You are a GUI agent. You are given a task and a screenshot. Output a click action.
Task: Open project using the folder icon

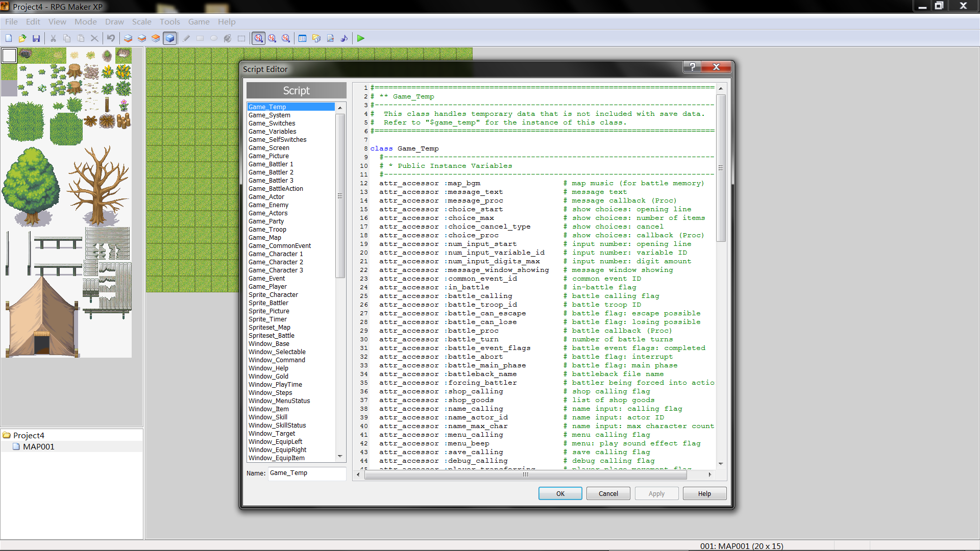tap(22, 38)
